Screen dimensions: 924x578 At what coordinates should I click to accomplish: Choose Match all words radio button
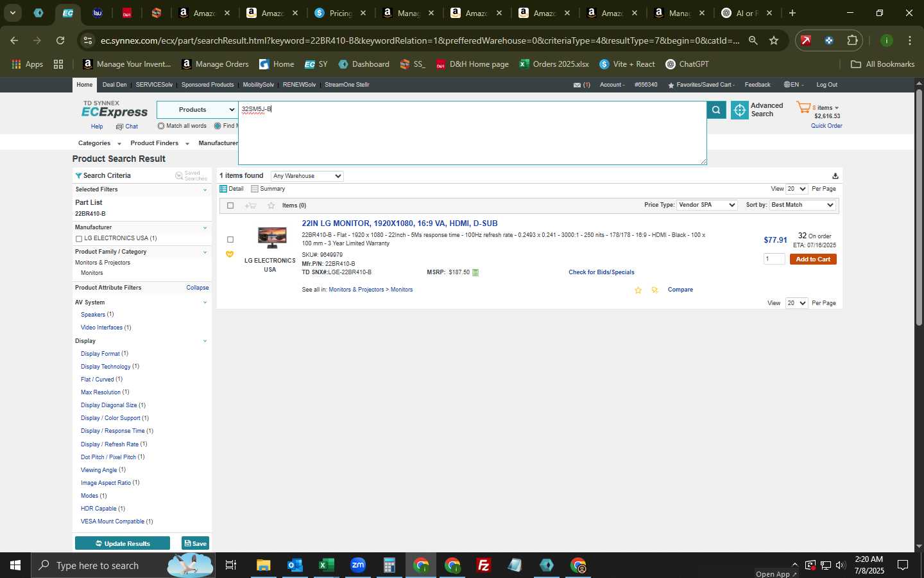pyautogui.click(x=161, y=126)
